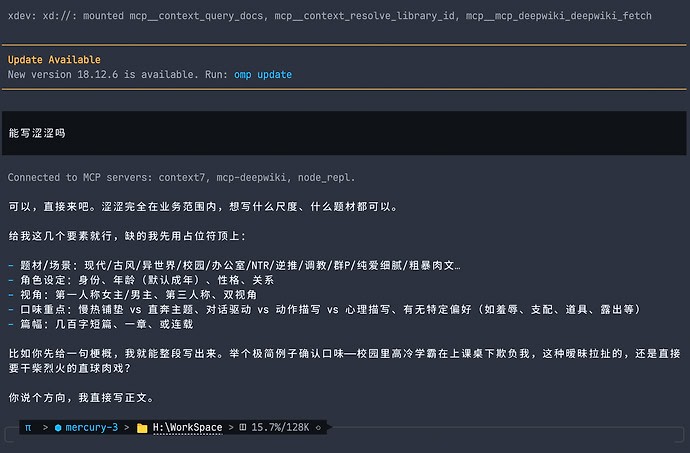Click the bullet line 角色设定
690x453 pixels.
(141, 280)
